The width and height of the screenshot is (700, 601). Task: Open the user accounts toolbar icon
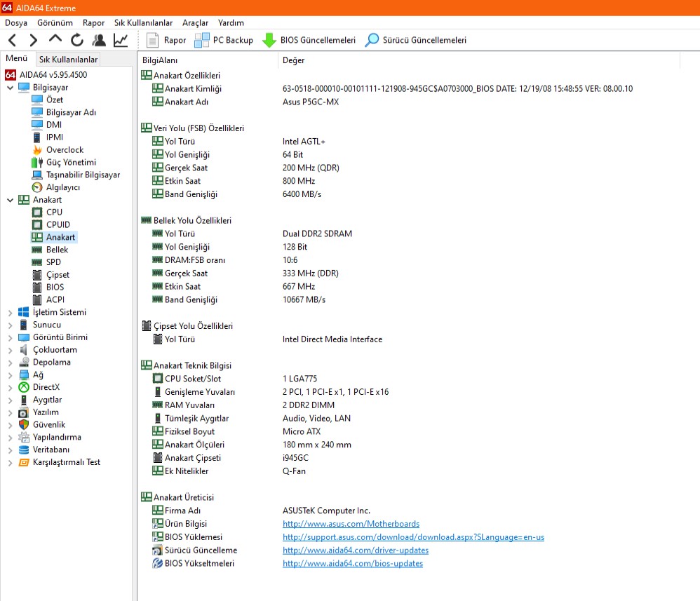(x=99, y=40)
